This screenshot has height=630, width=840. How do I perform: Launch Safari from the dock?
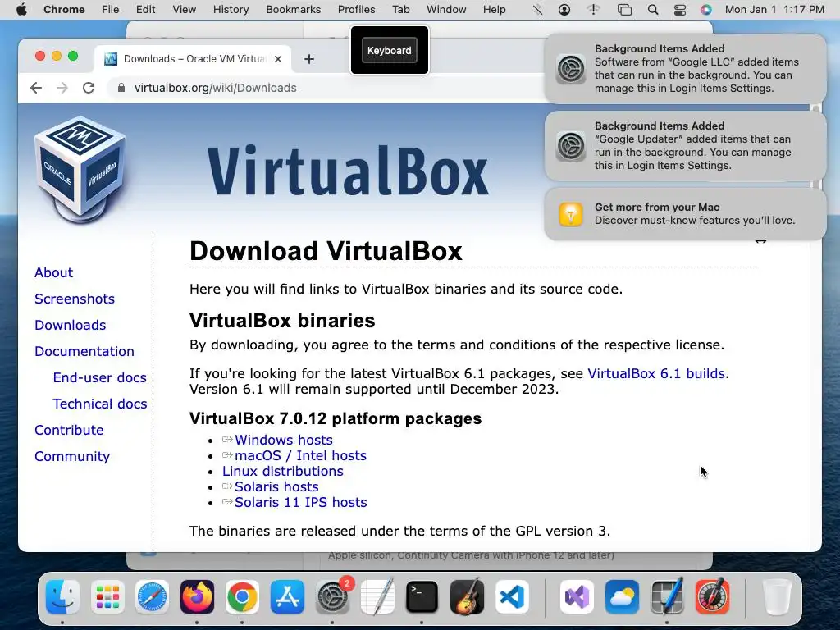[x=152, y=597]
